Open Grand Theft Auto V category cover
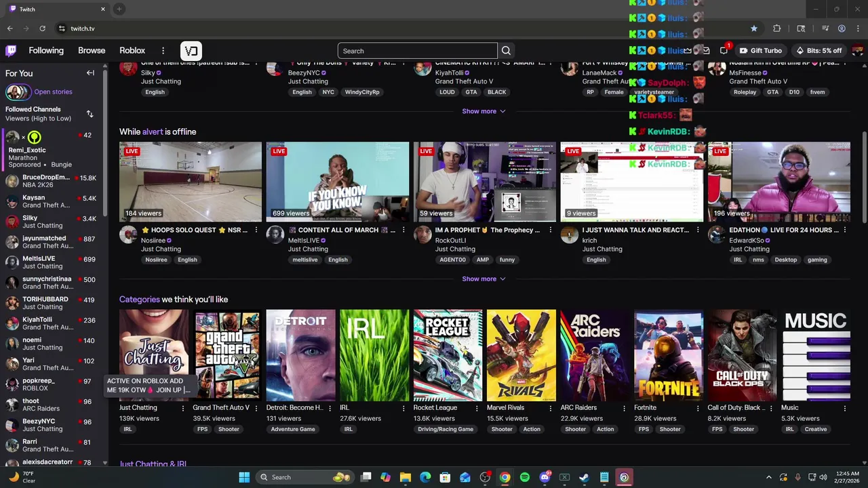 point(227,355)
